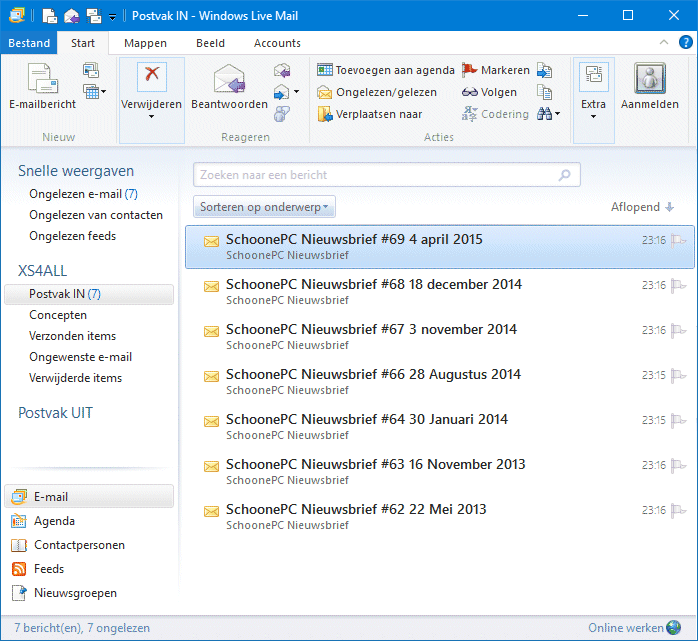Image resolution: width=698 pixels, height=641 pixels.
Task: Click Markeren red flag
Action: coord(496,70)
